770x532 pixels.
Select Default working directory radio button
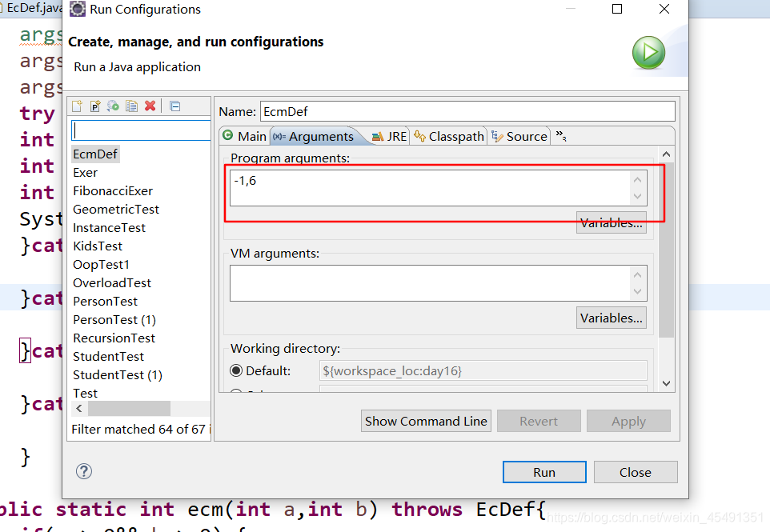point(236,370)
